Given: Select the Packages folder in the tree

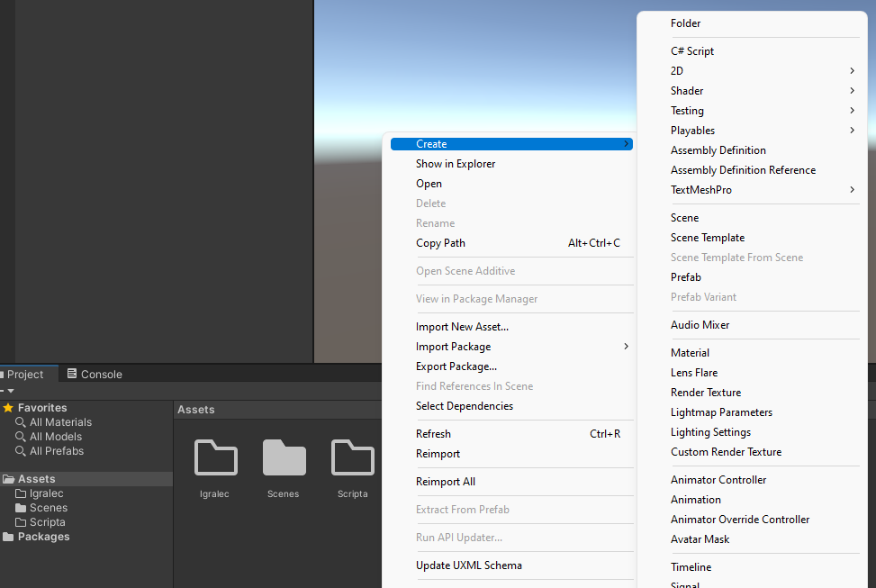Looking at the screenshot, I should [42, 537].
